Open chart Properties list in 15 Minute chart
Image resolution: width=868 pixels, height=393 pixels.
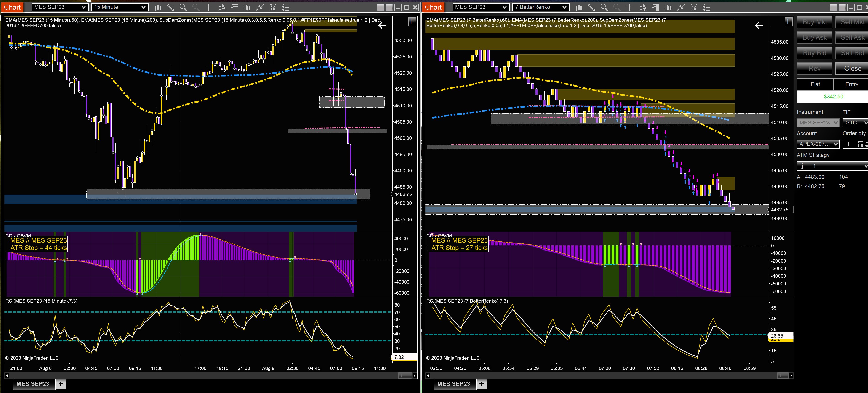pos(285,7)
